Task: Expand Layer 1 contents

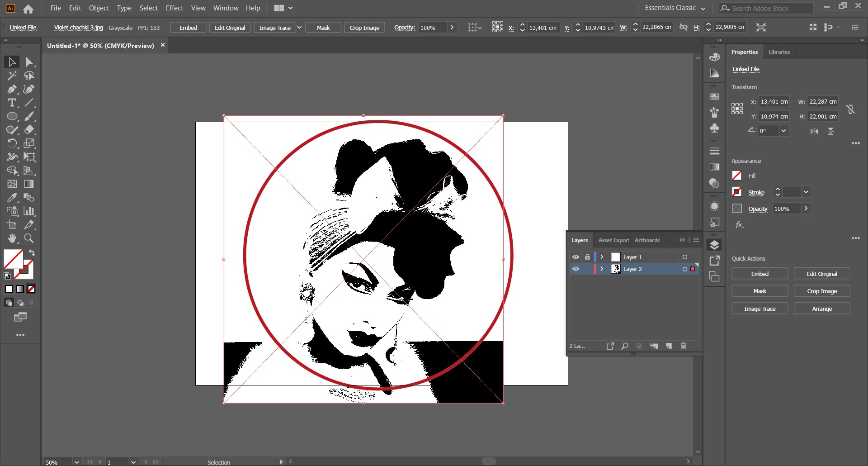Action: (x=602, y=257)
